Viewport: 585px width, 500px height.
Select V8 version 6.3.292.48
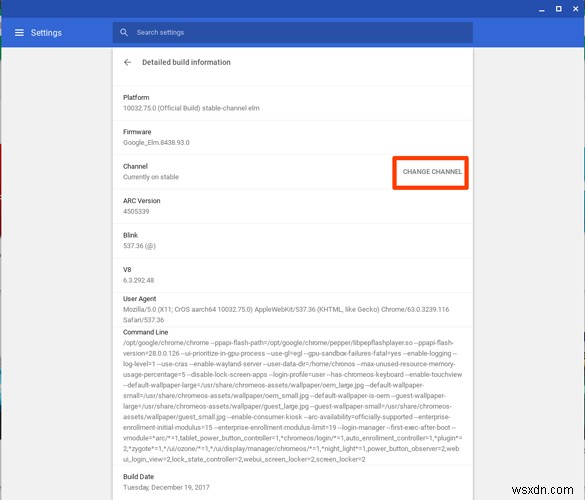(138, 280)
